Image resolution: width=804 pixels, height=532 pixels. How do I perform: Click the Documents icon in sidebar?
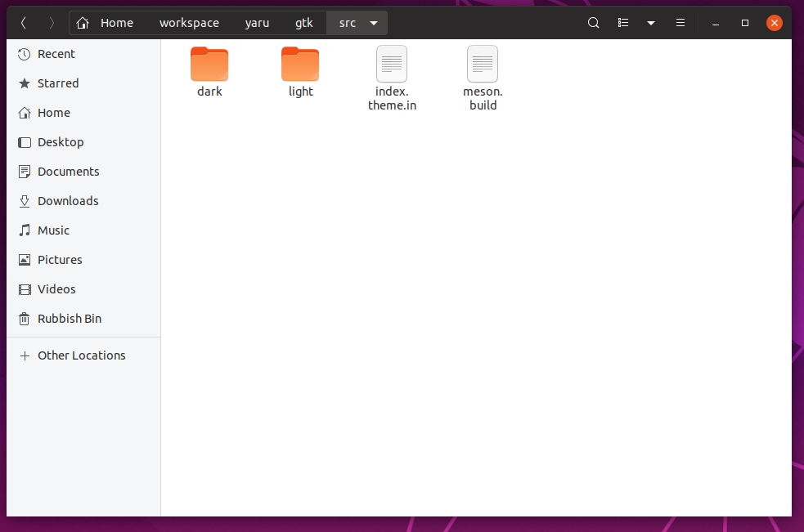coord(24,172)
